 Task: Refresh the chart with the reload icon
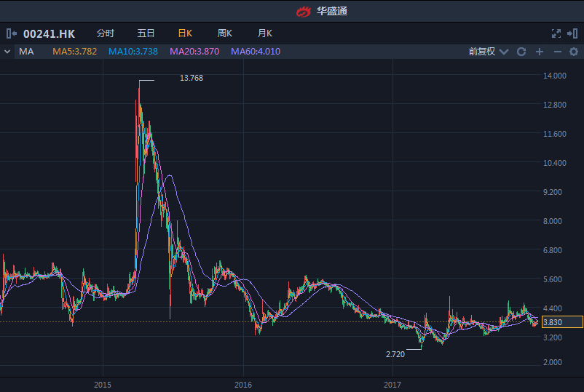(521, 52)
